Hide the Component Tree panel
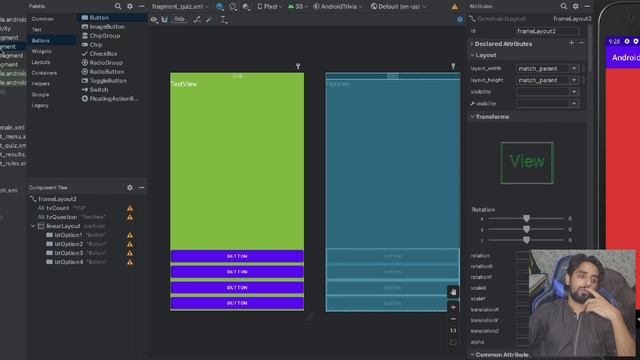Viewport: 640px width, 360px height. (141, 187)
